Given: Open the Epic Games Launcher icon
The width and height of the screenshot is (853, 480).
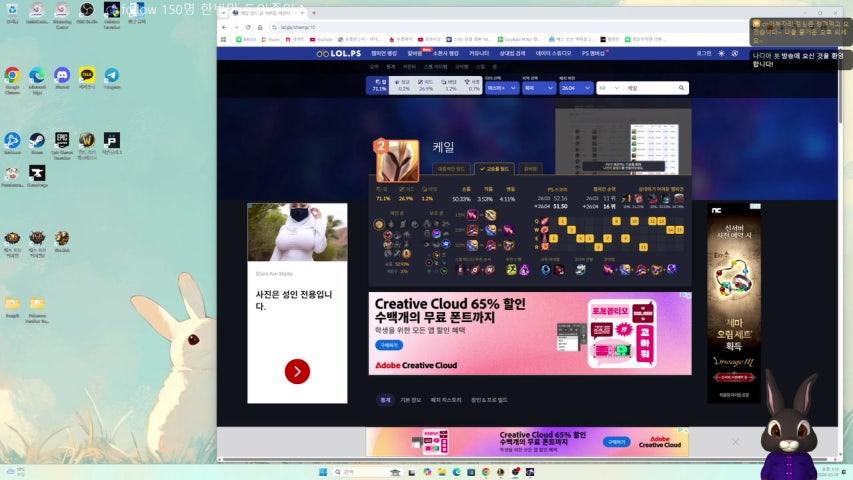Looking at the screenshot, I should point(62,141).
